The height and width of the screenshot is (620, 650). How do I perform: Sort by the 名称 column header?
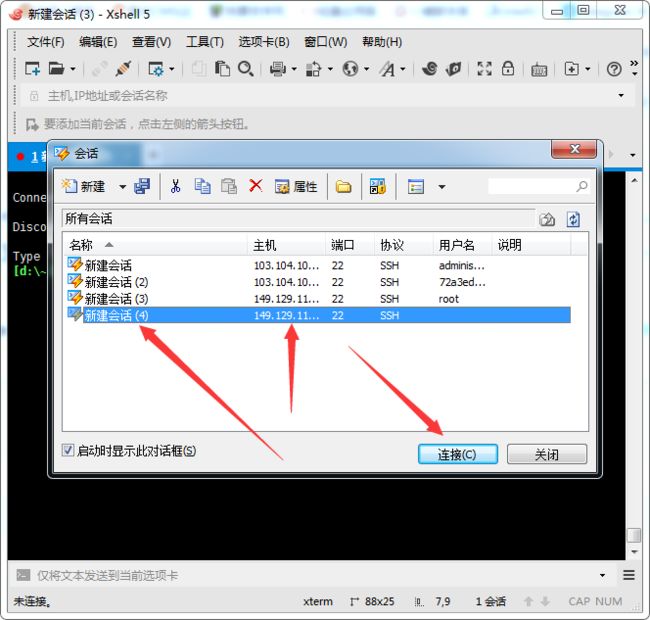click(x=155, y=245)
